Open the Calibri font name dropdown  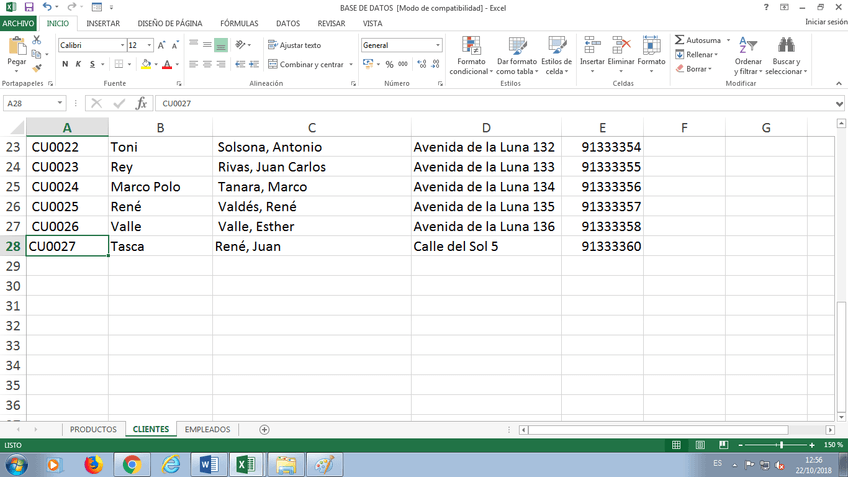pos(121,45)
